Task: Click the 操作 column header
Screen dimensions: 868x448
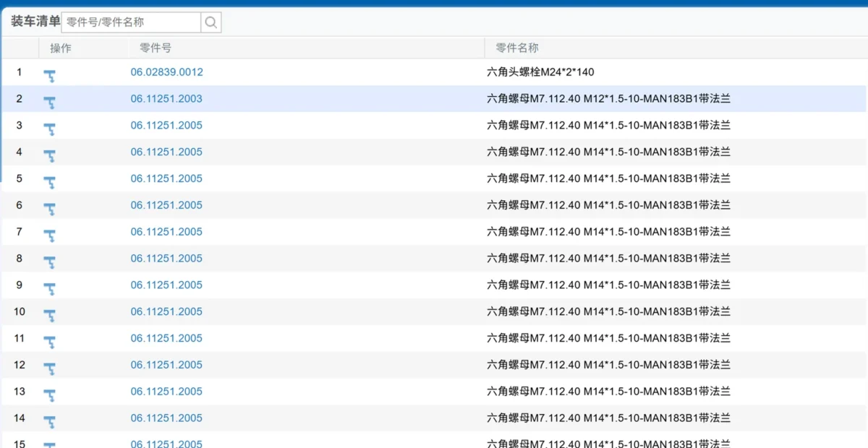Action: click(x=61, y=48)
